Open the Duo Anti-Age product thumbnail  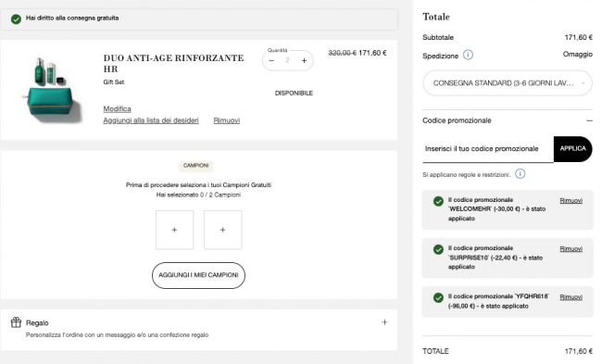point(52,90)
